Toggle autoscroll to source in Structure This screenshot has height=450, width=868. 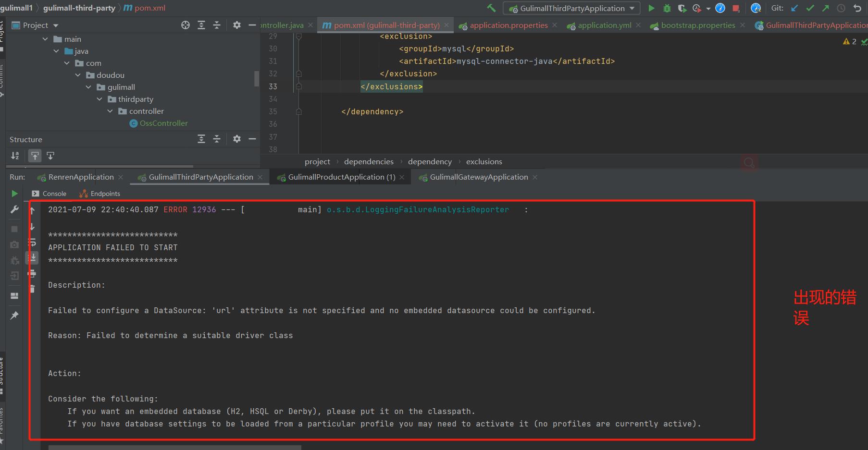point(35,156)
